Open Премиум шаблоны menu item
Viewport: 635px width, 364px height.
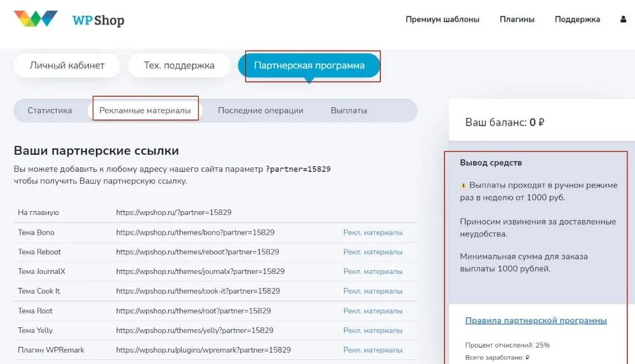[x=442, y=19]
